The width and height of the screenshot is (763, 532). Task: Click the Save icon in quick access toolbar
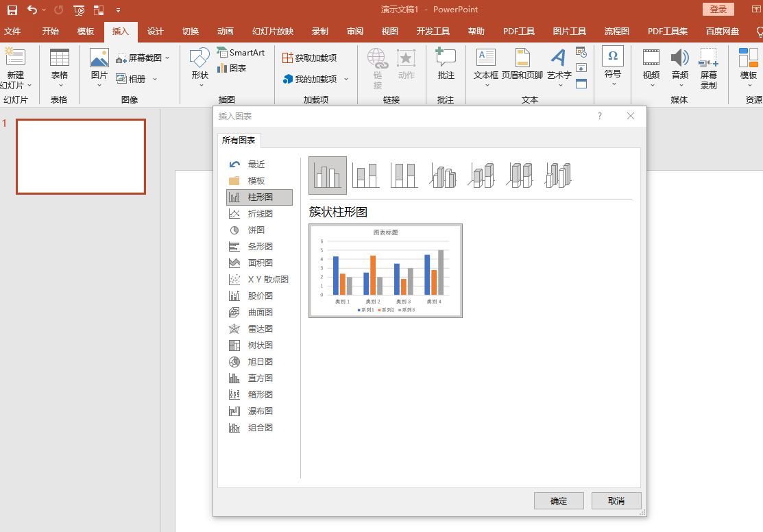pos(12,10)
